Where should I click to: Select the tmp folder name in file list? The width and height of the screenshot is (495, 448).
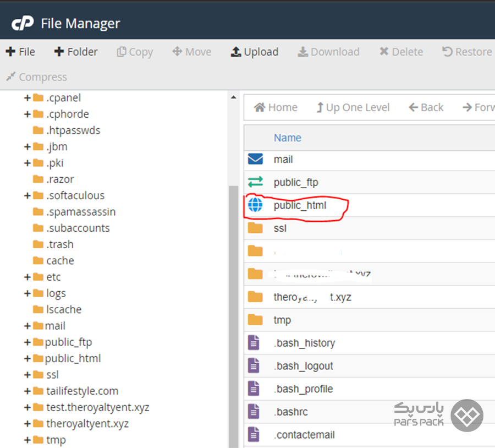(x=282, y=320)
